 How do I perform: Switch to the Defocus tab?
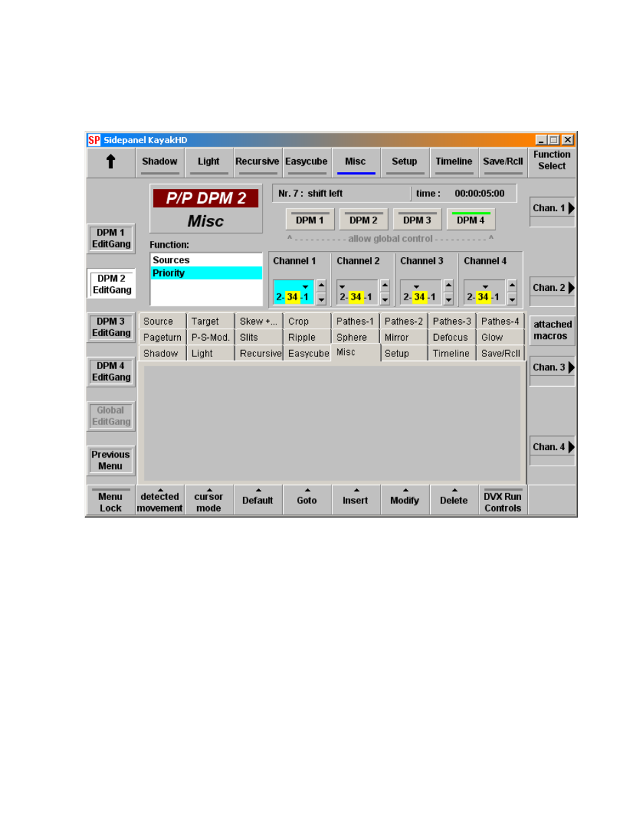click(452, 337)
